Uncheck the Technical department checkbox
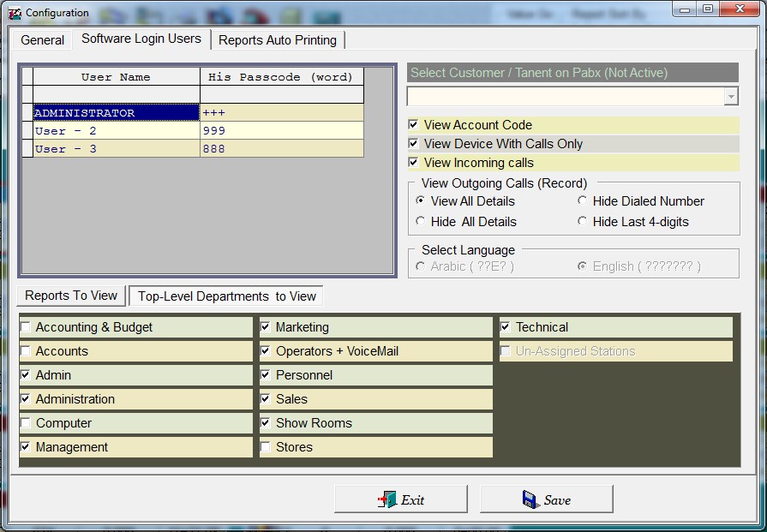Viewport: 767px width, 532px height. click(x=506, y=326)
